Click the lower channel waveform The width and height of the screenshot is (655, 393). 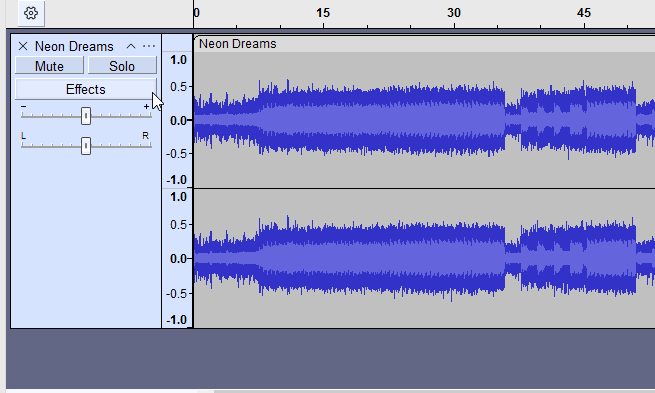[x=424, y=259]
